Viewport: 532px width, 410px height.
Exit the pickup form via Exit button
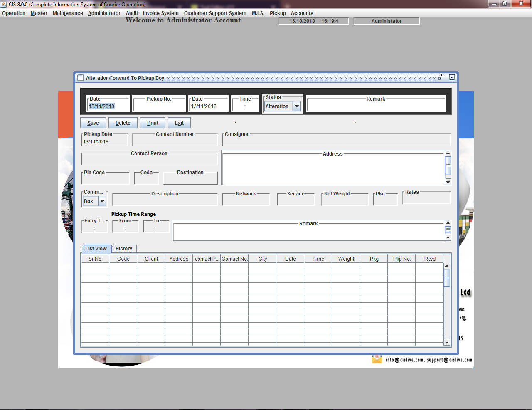179,123
